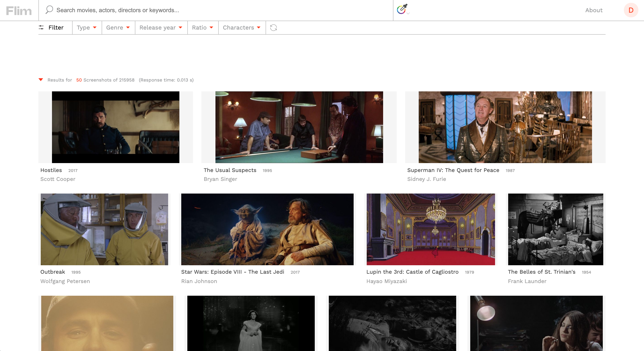
Task: Open the color picker eyedropper icon
Action: (x=402, y=9)
